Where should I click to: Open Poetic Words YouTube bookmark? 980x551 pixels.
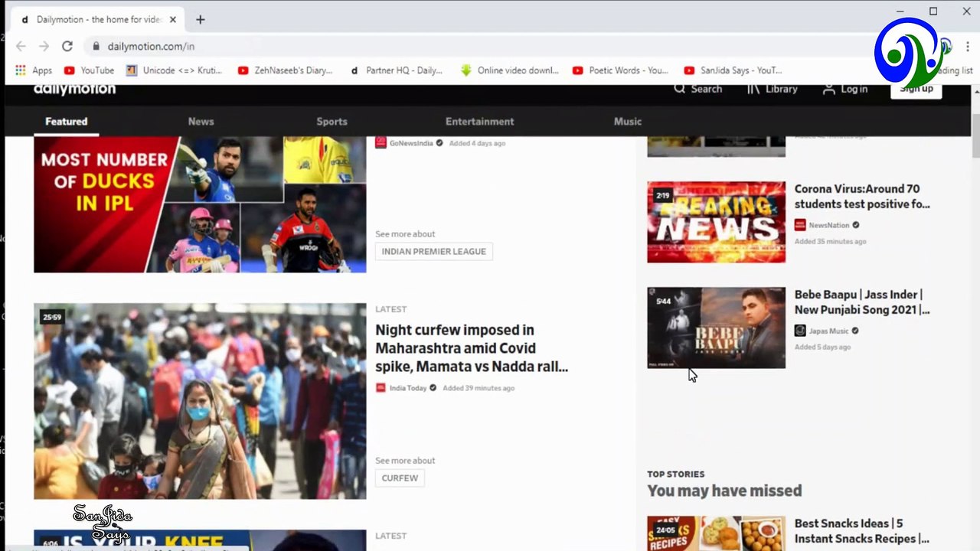(x=620, y=70)
